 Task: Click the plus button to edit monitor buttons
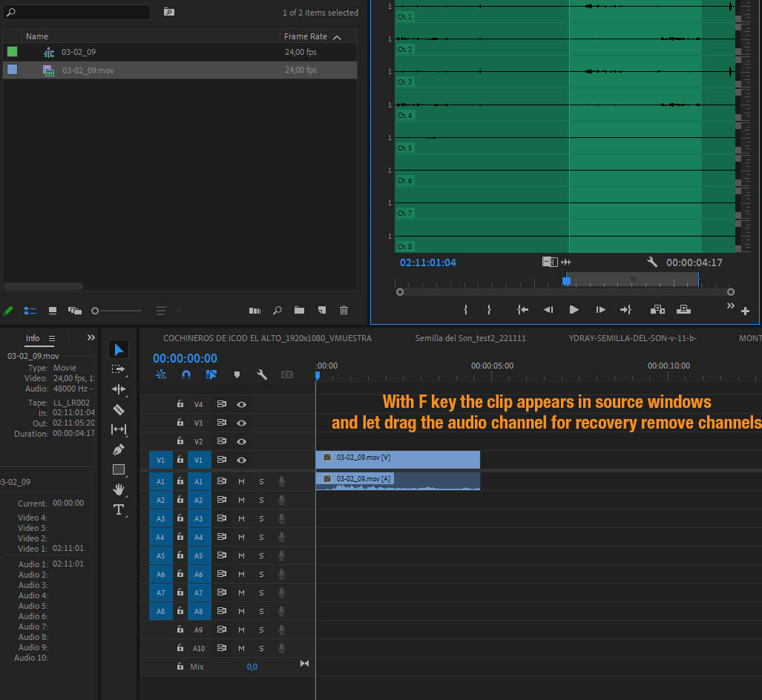[x=745, y=312]
